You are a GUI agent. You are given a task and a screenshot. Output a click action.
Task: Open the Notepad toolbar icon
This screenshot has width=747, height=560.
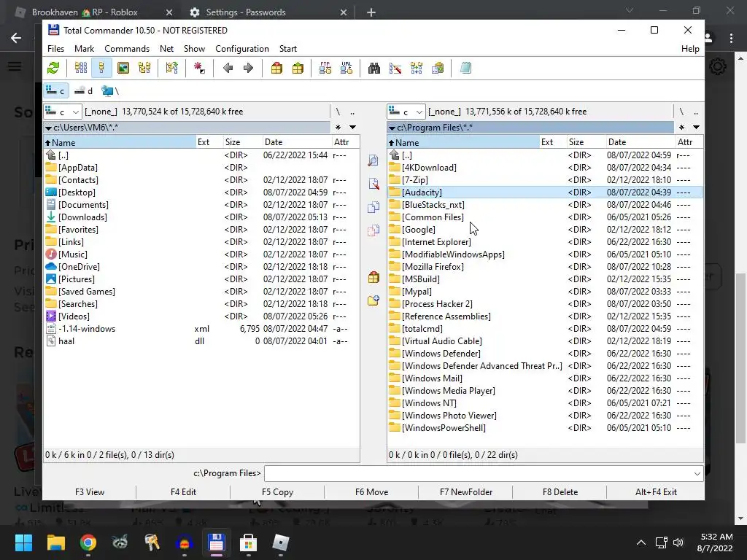pos(465,68)
